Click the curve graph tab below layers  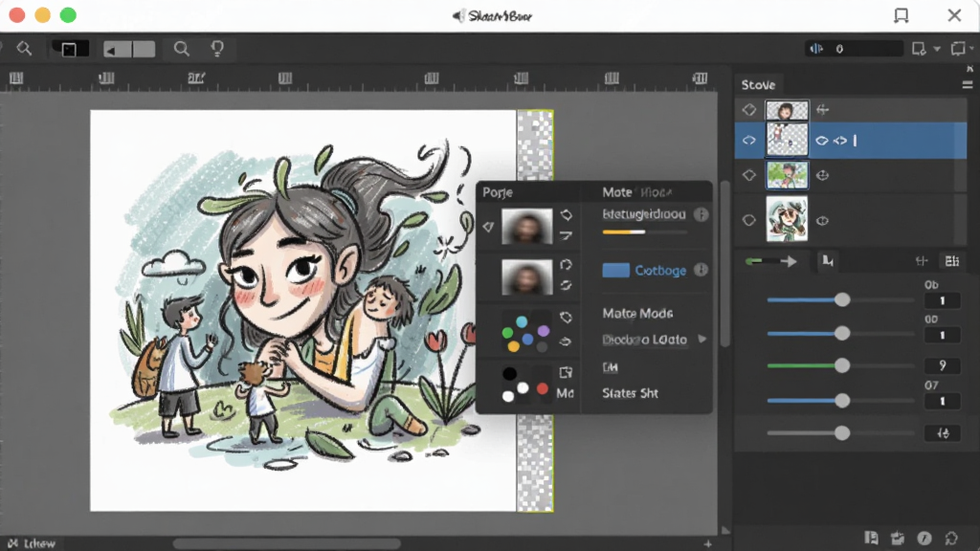(x=828, y=261)
